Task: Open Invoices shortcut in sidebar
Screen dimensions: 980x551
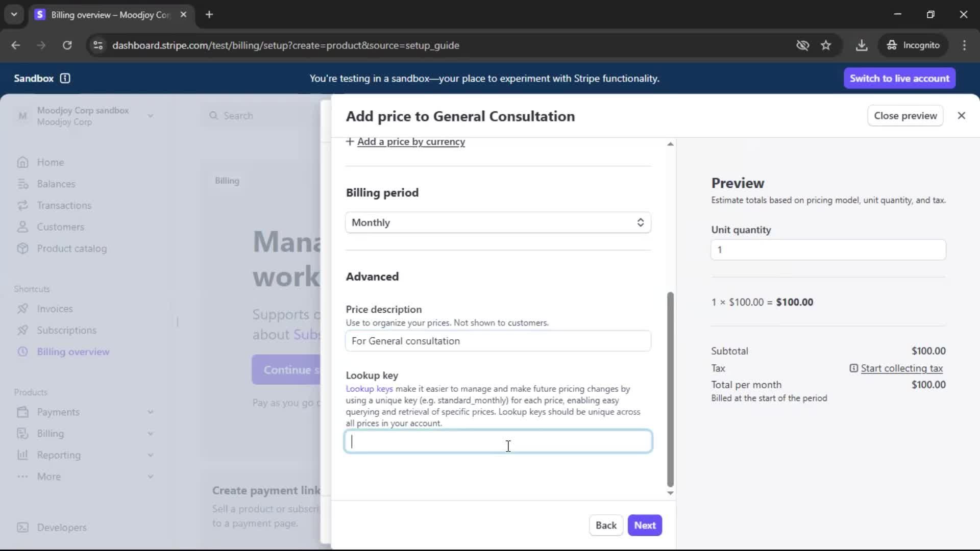Action: [55, 309]
